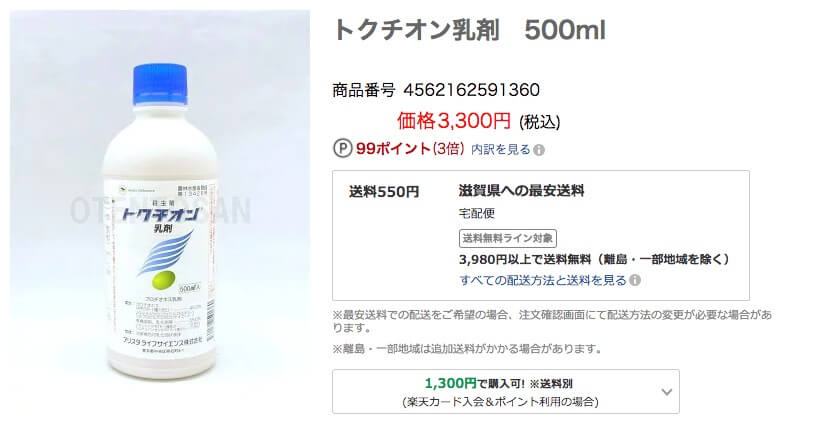Click the 99ポイント(3倍) text
Image resolution: width=818 pixels, height=432 pixels.
[x=410, y=149]
